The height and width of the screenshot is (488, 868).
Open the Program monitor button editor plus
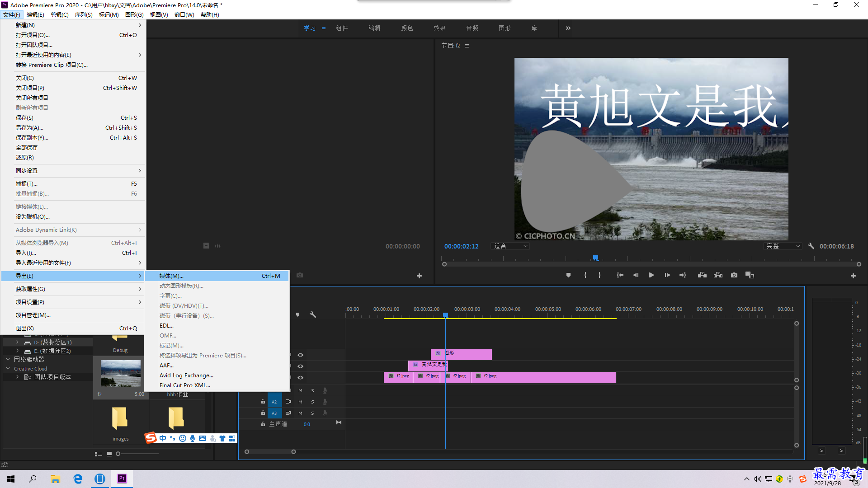click(x=853, y=276)
